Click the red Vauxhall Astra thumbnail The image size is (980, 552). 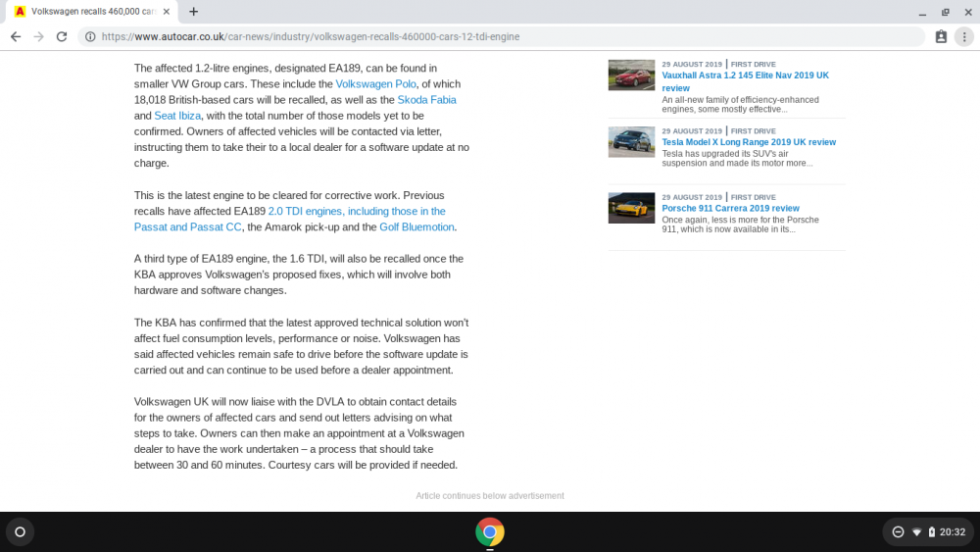(x=631, y=75)
